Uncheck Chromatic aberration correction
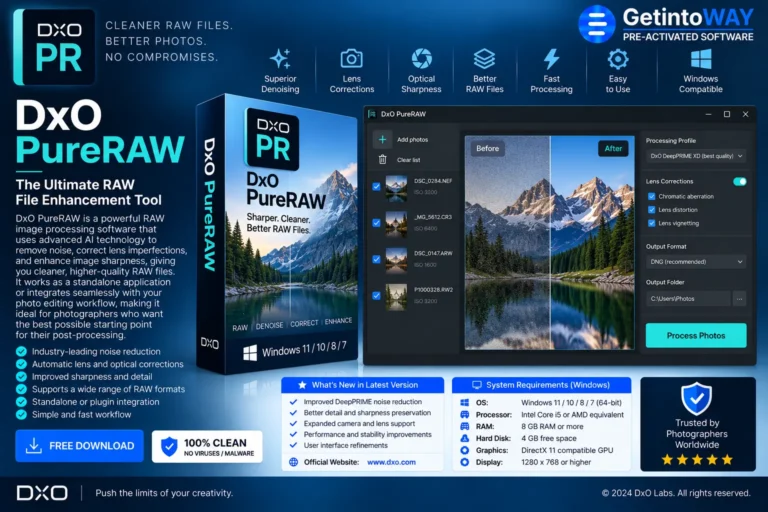 (651, 196)
